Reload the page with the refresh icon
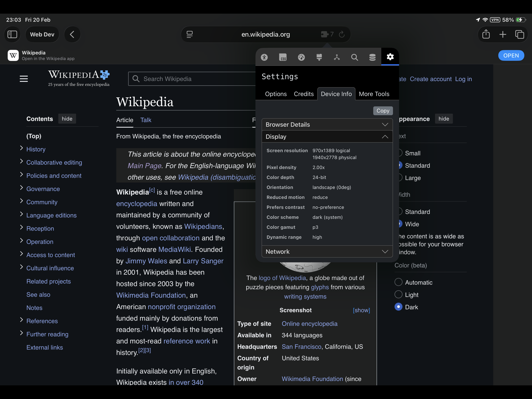Viewport: 532px width, 399px height. [342, 34]
